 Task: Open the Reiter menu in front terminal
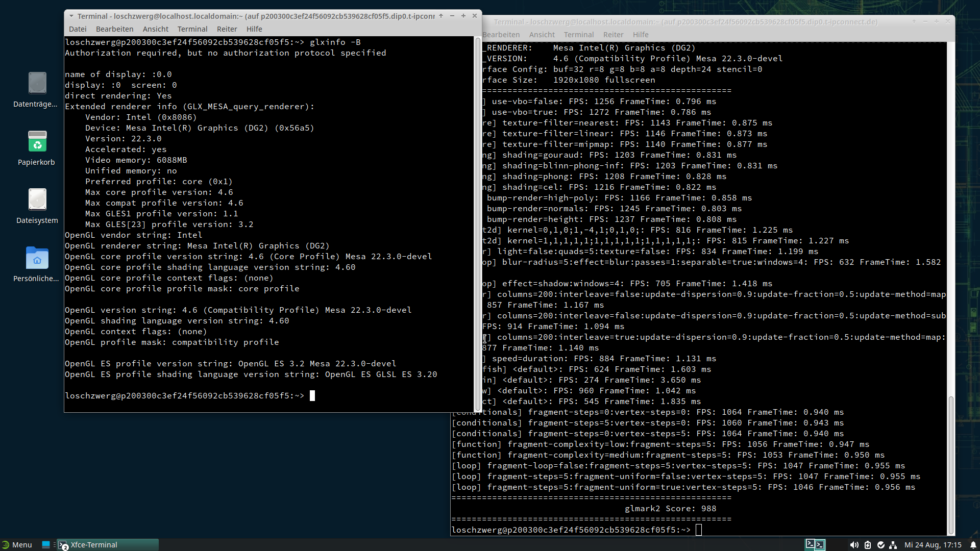[227, 29]
